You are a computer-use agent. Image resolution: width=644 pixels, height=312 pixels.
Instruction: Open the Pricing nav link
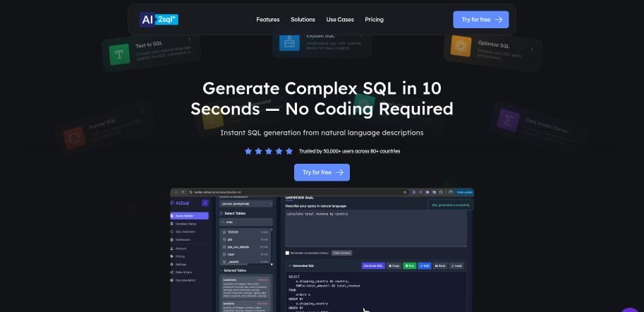coord(374,19)
